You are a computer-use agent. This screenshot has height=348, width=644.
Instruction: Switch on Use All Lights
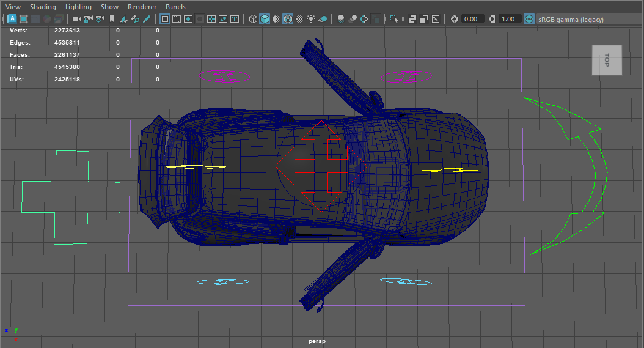tap(311, 19)
